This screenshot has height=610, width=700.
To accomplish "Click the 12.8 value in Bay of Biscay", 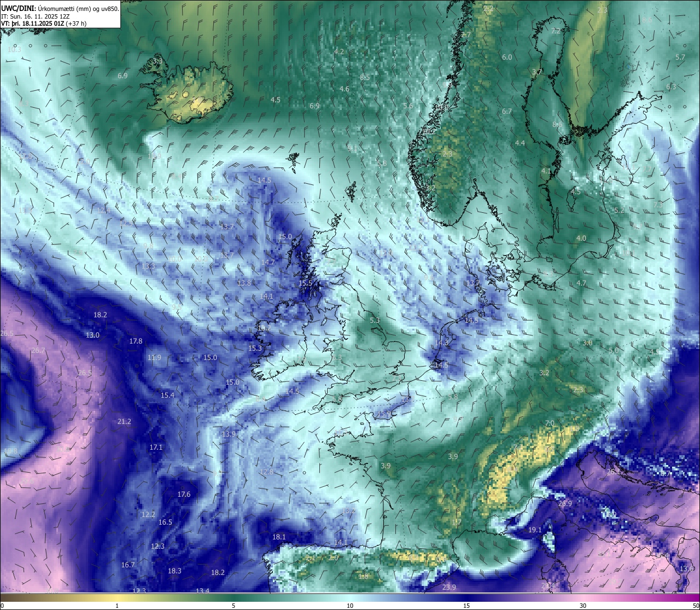I will [x=266, y=472].
